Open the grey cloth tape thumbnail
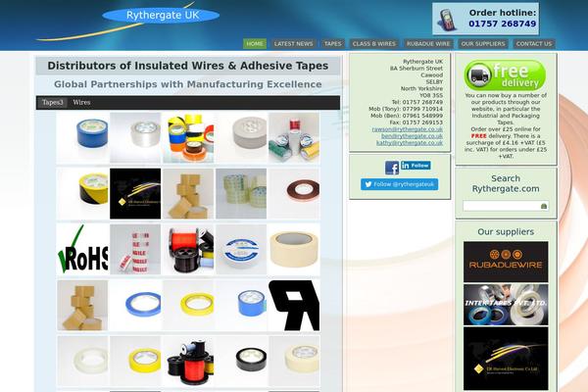 tap(241, 137)
